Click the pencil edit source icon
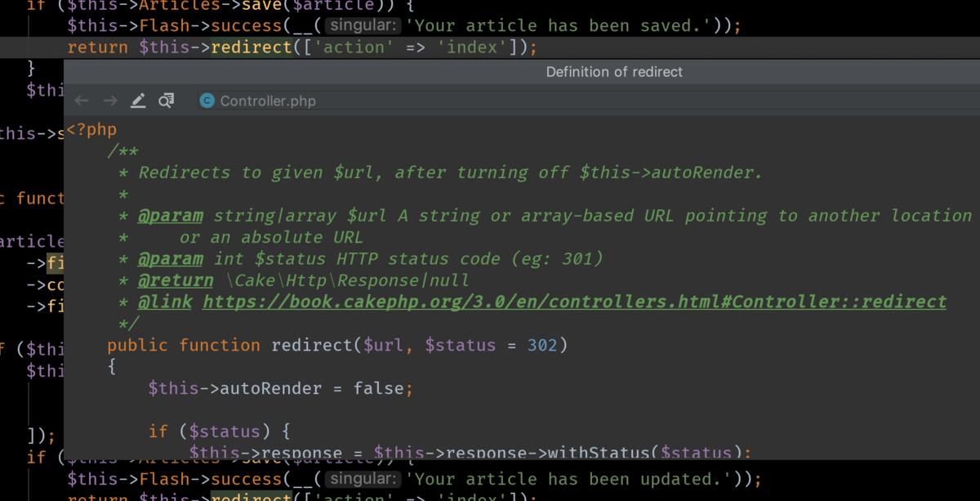Image resolution: width=980 pixels, height=501 pixels. point(138,101)
